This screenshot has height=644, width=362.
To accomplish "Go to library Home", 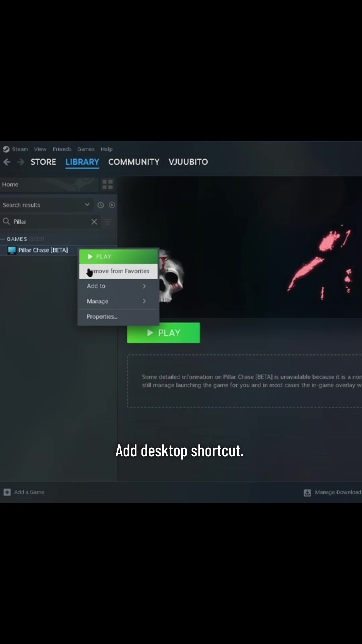I will (50, 184).
